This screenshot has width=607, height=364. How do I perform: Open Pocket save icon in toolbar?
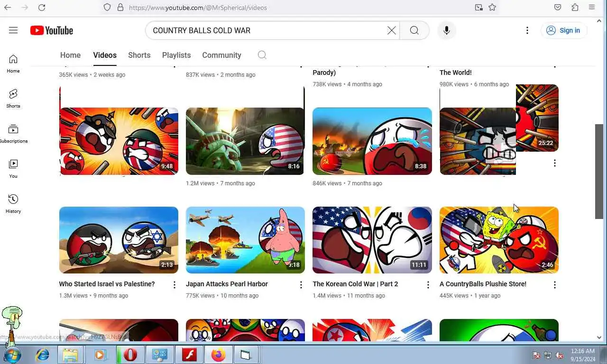click(x=558, y=8)
